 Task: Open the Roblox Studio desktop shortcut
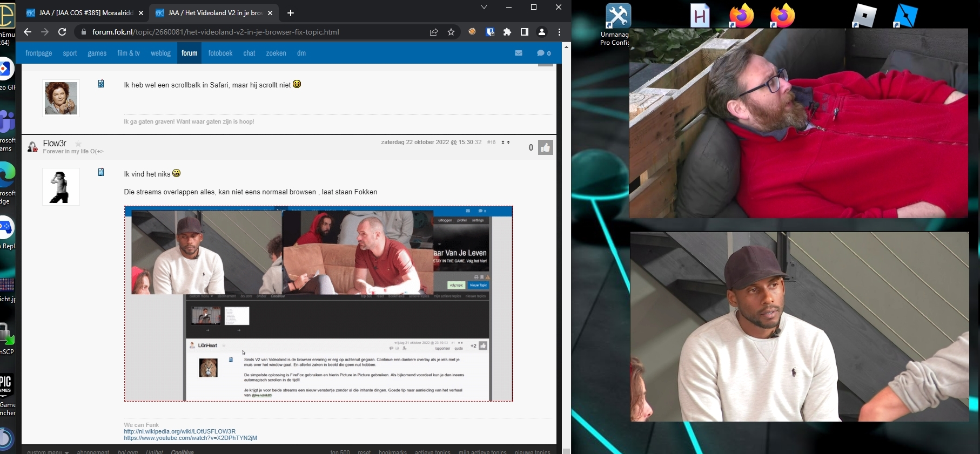[x=905, y=16]
